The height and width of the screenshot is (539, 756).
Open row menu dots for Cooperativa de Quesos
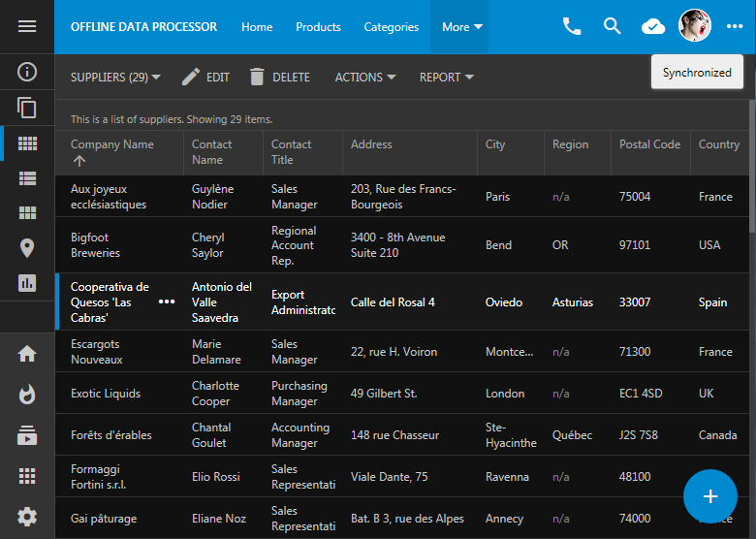coord(167,301)
